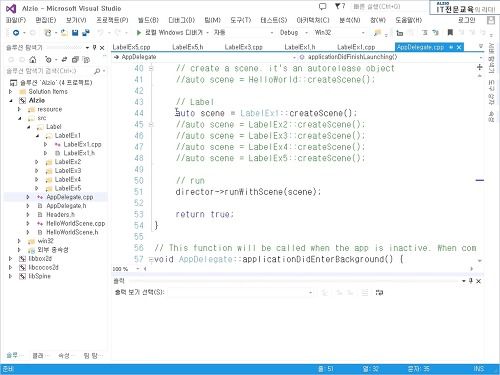
Task: Switch to the LabelEx3.cpp tab
Action: point(243,47)
